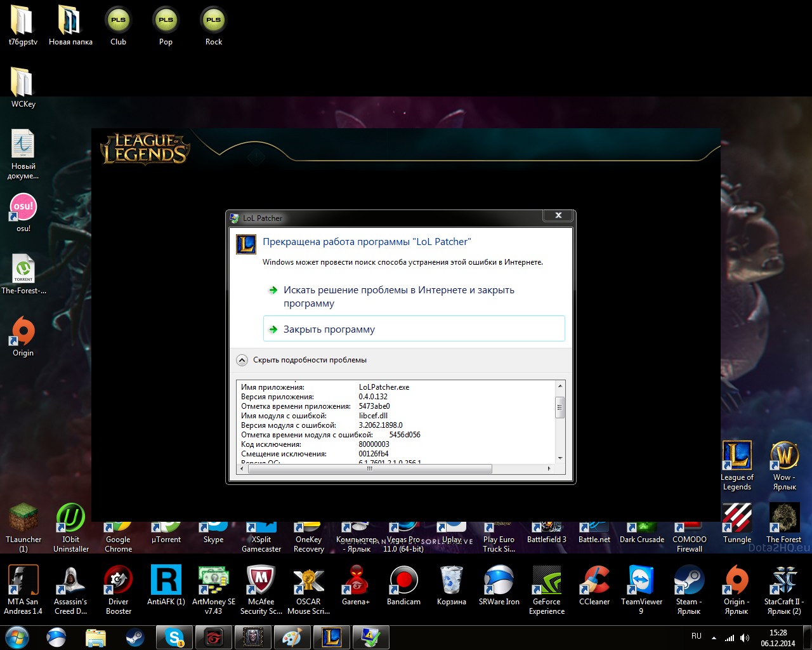Screen dimensions: 812x650
Task: Select the Origin desktop shortcut on left
Action: [x=23, y=336]
